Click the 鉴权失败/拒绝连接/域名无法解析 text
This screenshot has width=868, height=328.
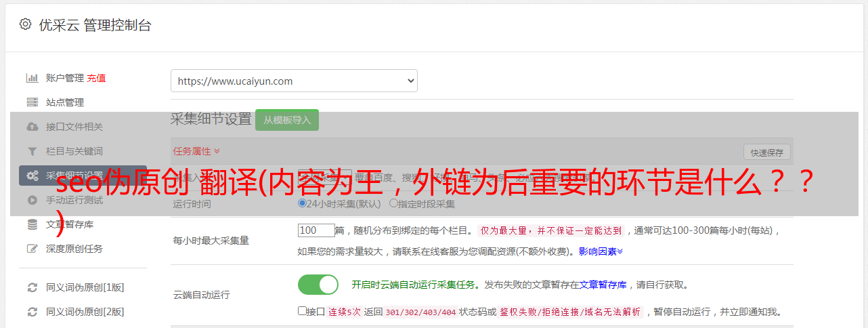(570, 312)
